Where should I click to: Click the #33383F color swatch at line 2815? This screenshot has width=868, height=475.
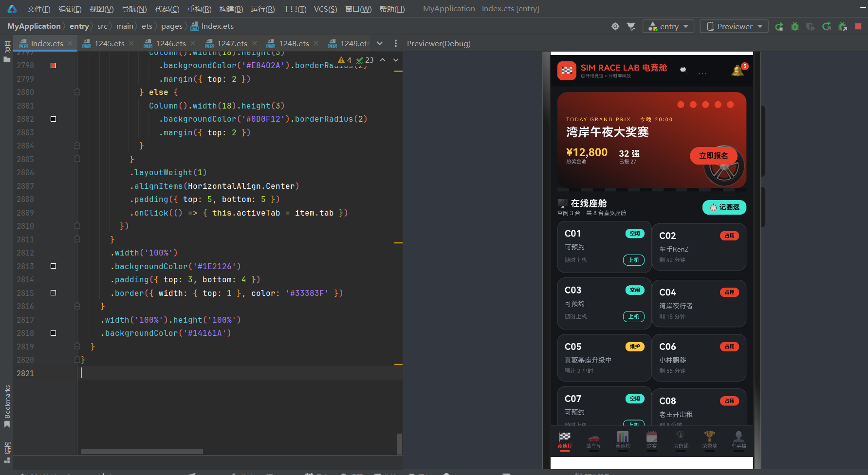pyautogui.click(x=53, y=293)
